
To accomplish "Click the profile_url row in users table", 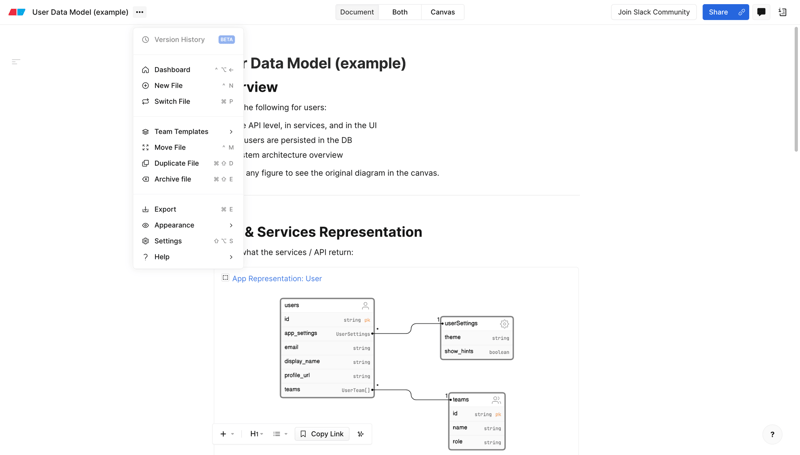I will tap(327, 375).
